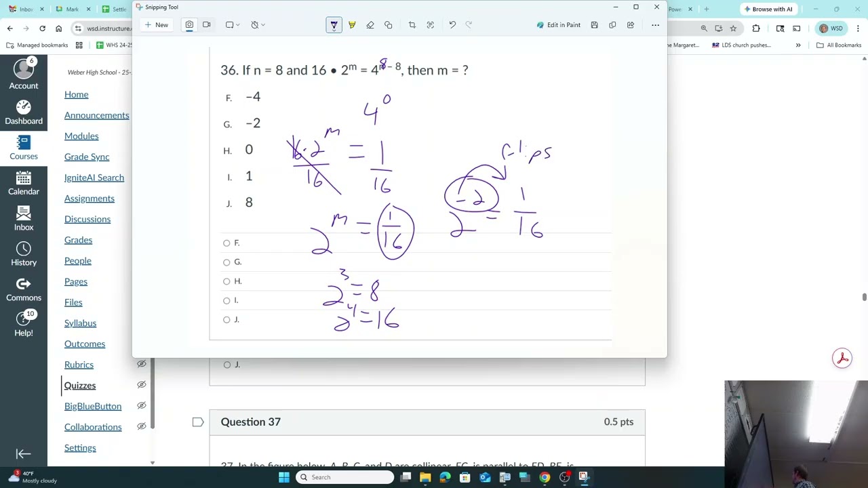Select answer G radio button in Snipping Tool
This screenshot has height=488, width=868.
226,262
